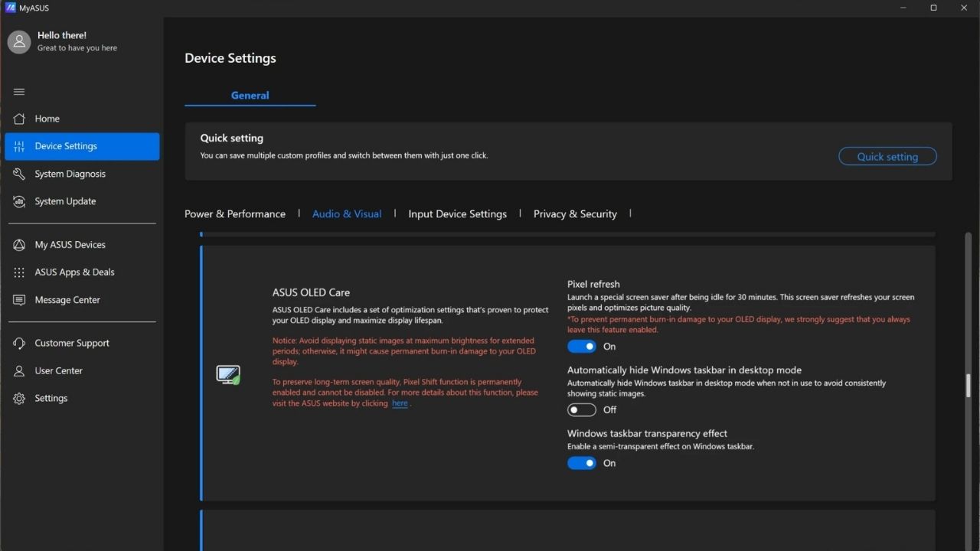Open Message Center icon
Image resolution: width=980 pixels, height=551 pixels.
19,300
